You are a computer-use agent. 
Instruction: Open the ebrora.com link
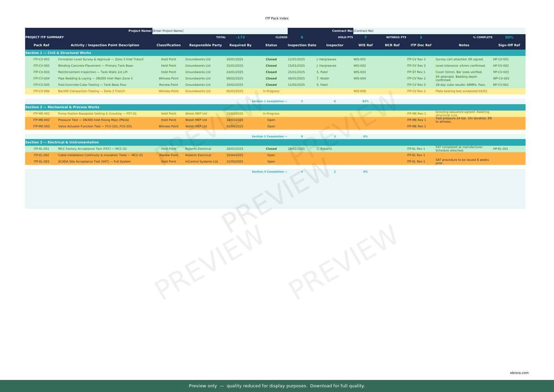click(x=519, y=373)
